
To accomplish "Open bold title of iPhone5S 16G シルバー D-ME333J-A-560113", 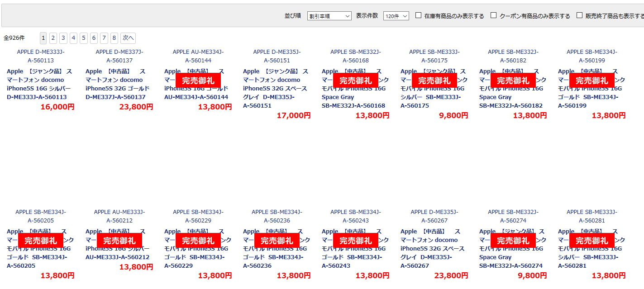I will [39, 84].
